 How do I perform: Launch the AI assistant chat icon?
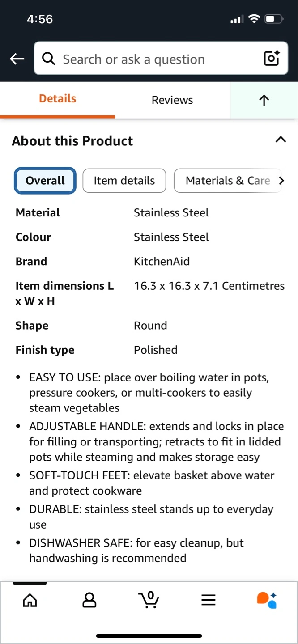tap(267, 600)
